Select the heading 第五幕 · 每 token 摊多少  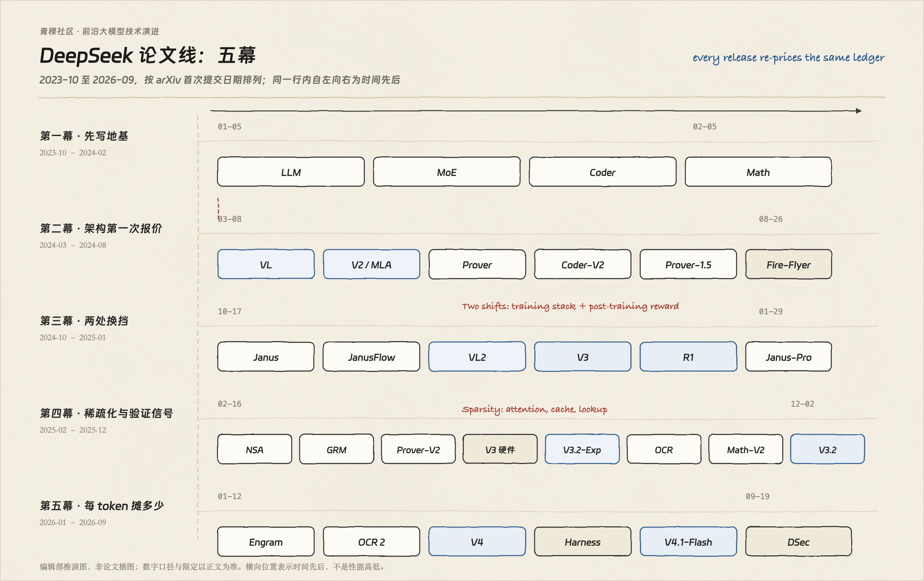pos(102,506)
